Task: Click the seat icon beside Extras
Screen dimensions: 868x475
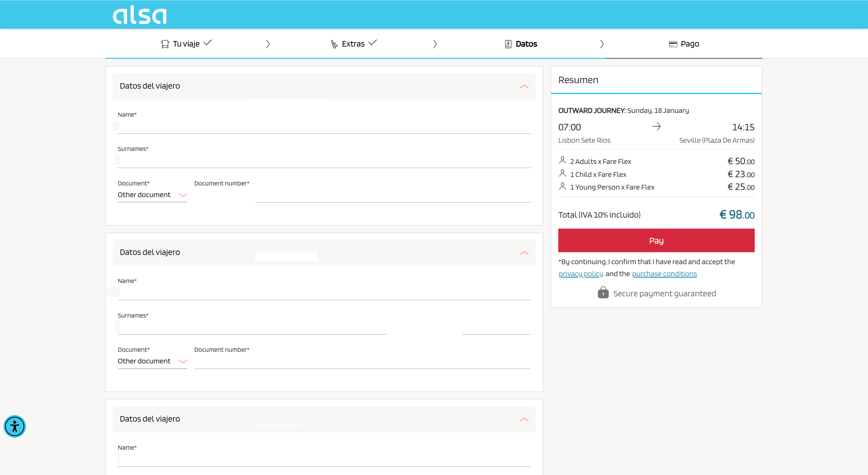Action: pos(334,44)
